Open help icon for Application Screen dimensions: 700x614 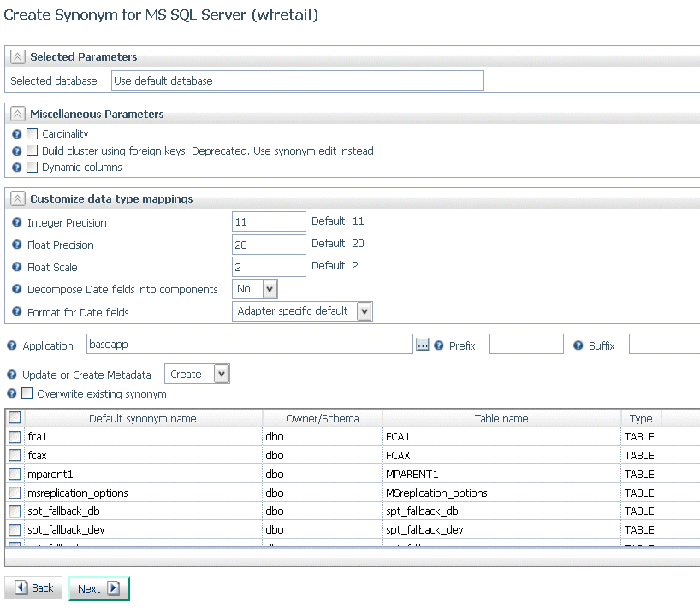click(x=12, y=345)
